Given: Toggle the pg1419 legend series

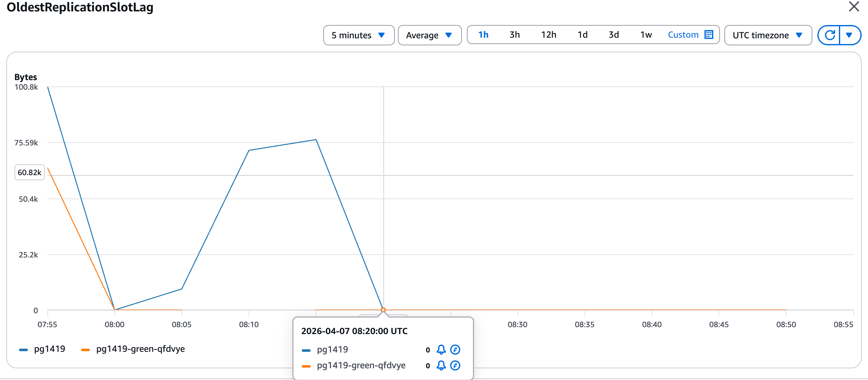Looking at the screenshot, I should [50, 349].
